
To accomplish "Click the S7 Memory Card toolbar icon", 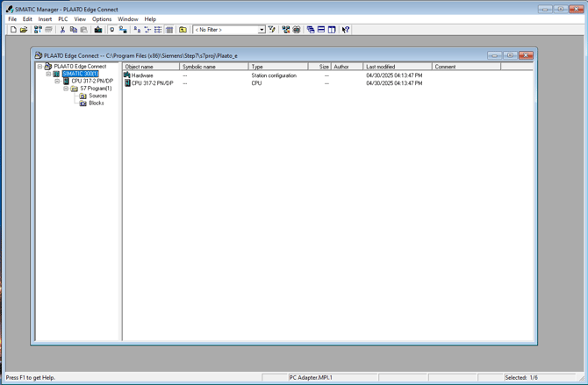I will coord(48,30).
